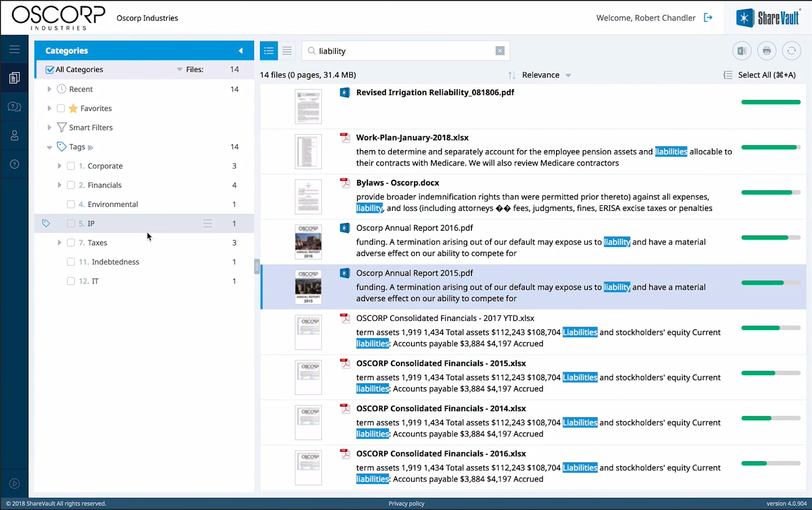Click the ShareVault logo

coord(768,18)
